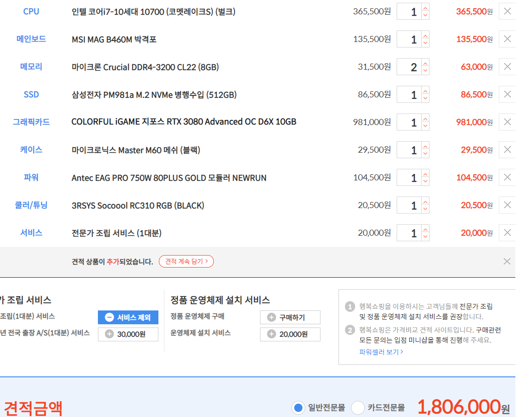Click the CPU quantity input field

(x=409, y=12)
